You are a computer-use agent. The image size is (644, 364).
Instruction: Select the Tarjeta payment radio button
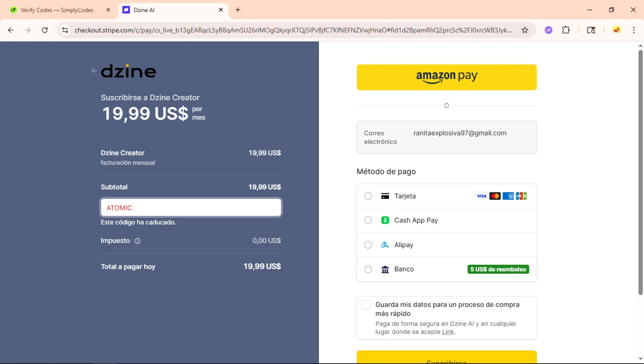tap(368, 196)
